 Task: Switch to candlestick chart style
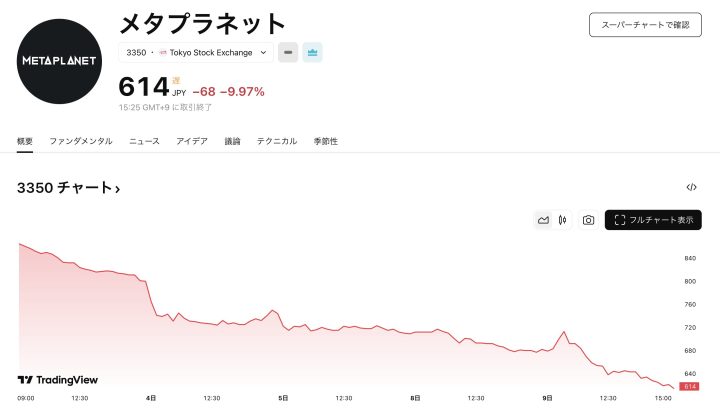[x=563, y=220]
